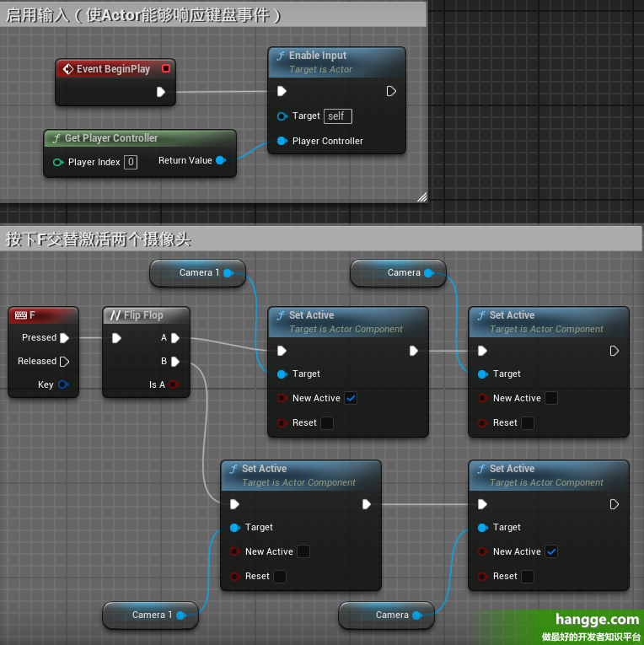Click Enable Input's exec output pin
This screenshot has width=644, height=645.
(x=391, y=91)
